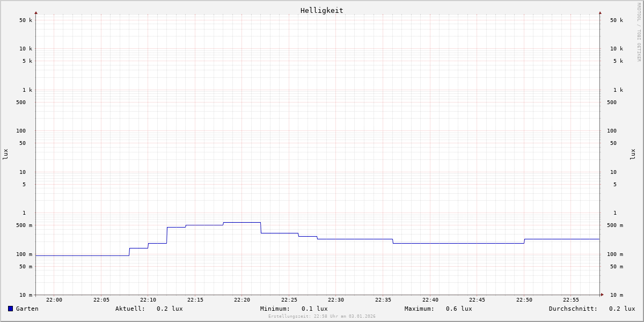Click the Maximum 0.6 lux value

point(459,309)
